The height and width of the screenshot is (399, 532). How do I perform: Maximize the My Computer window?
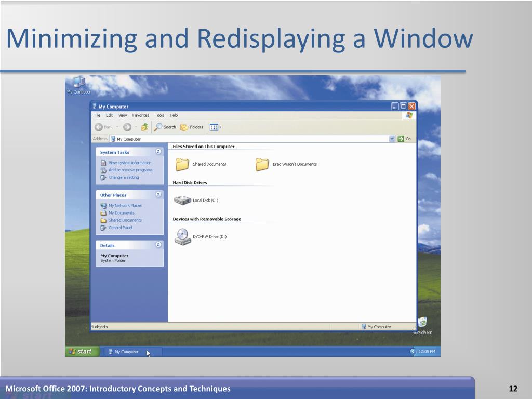tap(403, 106)
